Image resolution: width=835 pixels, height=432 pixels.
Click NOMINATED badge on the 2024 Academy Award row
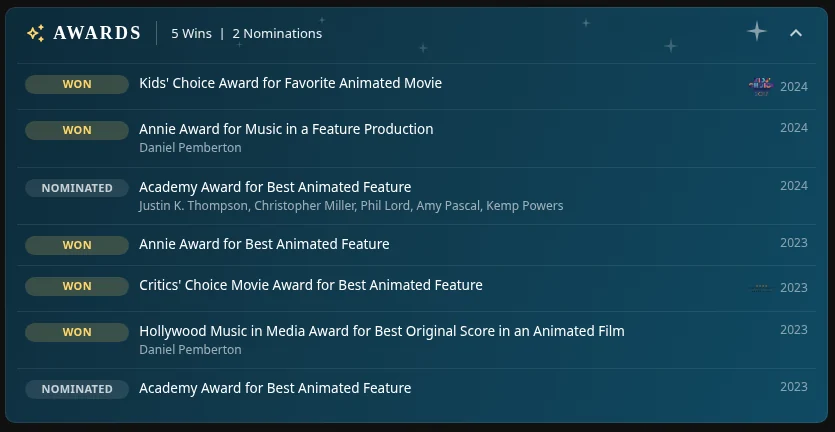[77, 188]
